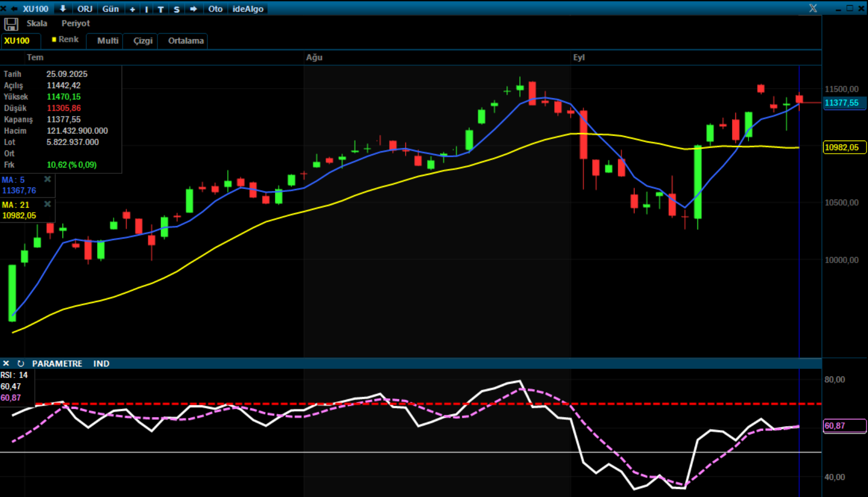This screenshot has width=868, height=497.
Task: Click the T toolbar icon
Action: point(160,9)
